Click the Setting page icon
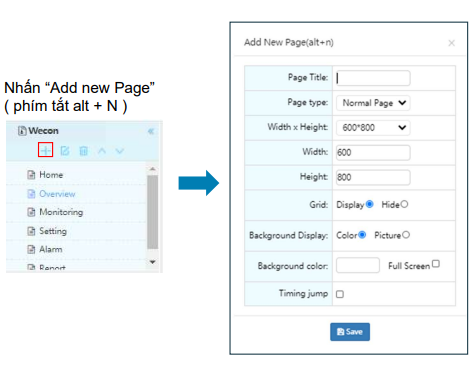The width and height of the screenshot is (475, 374). (x=31, y=231)
